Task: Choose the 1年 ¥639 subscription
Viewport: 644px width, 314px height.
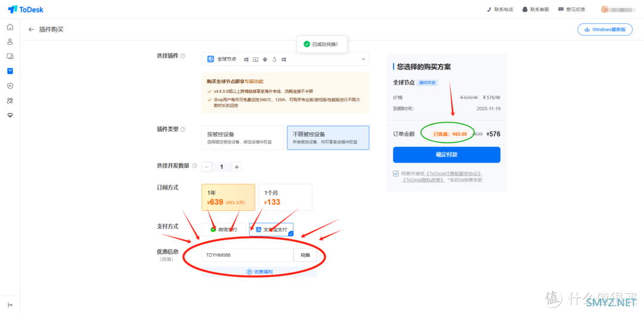Action: pyautogui.click(x=228, y=197)
